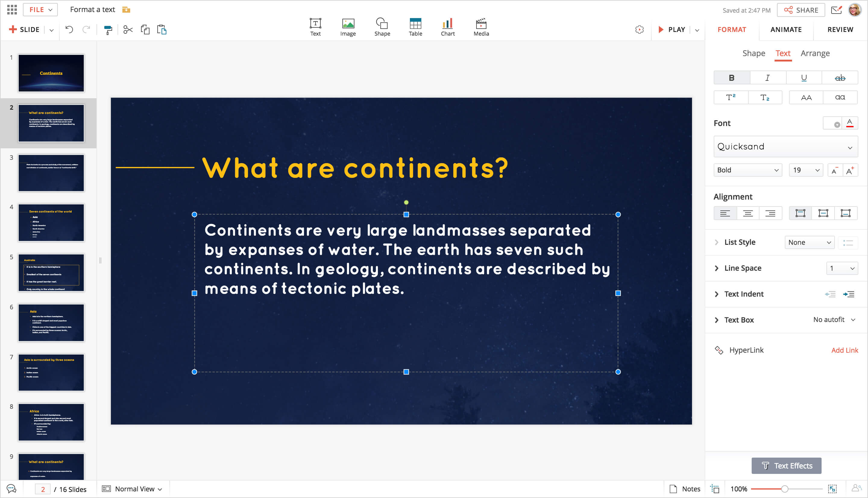Toggle Bold formatting button
Image resolution: width=868 pixels, height=498 pixels.
click(731, 78)
